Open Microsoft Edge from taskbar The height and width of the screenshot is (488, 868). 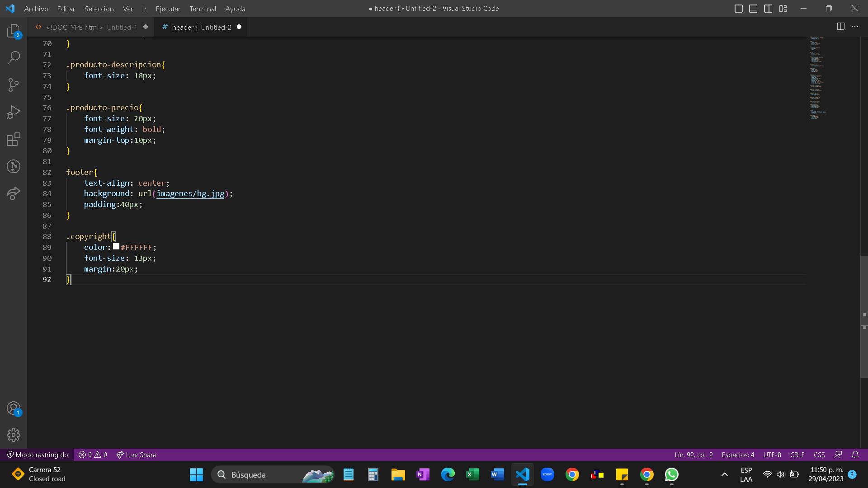coord(448,474)
